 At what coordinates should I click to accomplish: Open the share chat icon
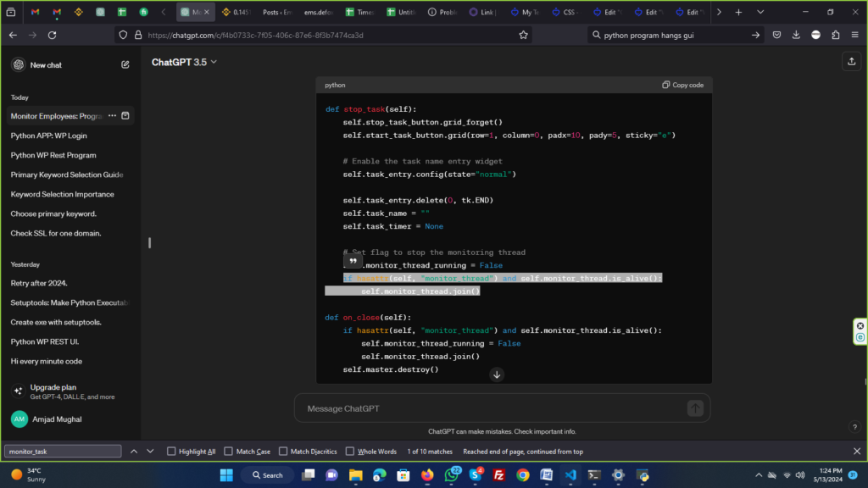[851, 62]
